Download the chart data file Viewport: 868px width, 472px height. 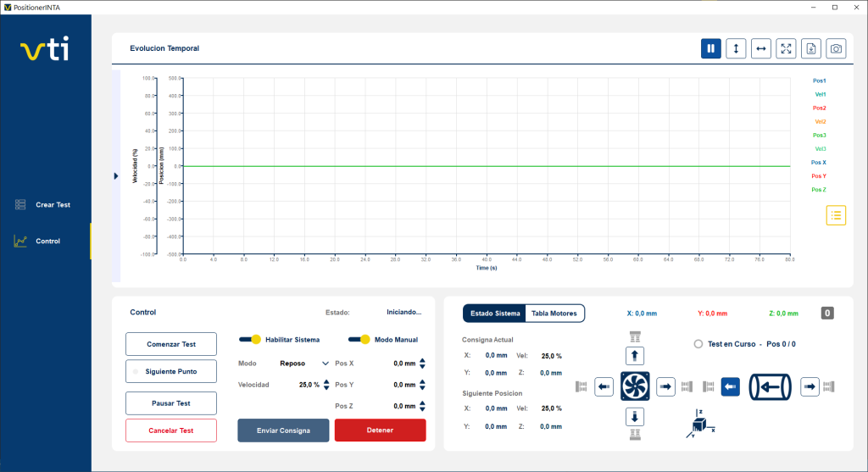pos(811,49)
